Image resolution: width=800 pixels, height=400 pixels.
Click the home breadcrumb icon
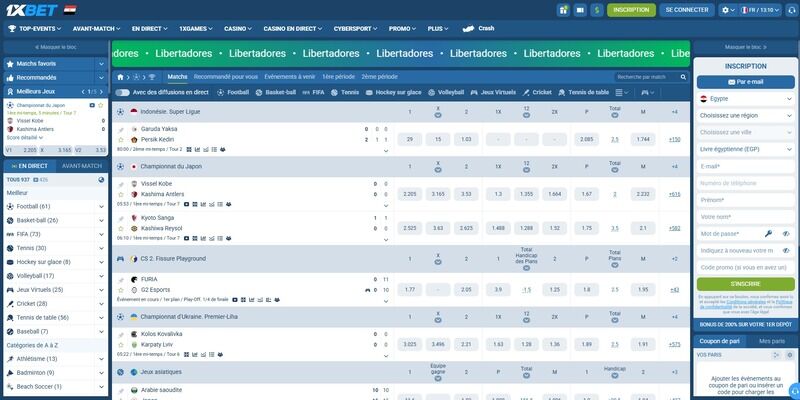tap(120, 77)
